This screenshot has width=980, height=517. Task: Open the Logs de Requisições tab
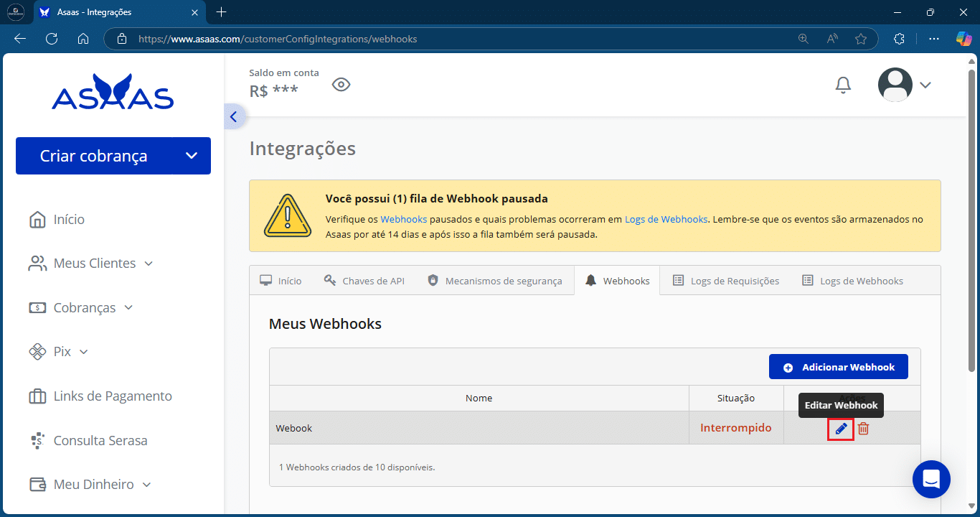click(726, 281)
